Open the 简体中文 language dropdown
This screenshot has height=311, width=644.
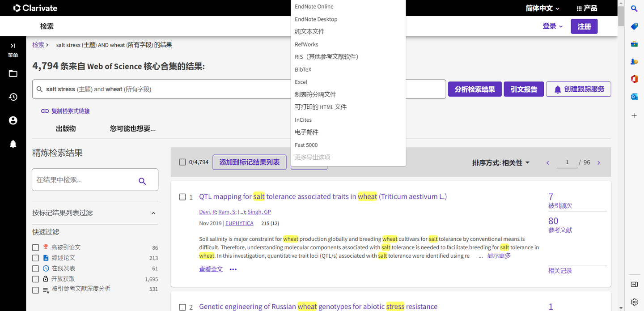(542, 8)
